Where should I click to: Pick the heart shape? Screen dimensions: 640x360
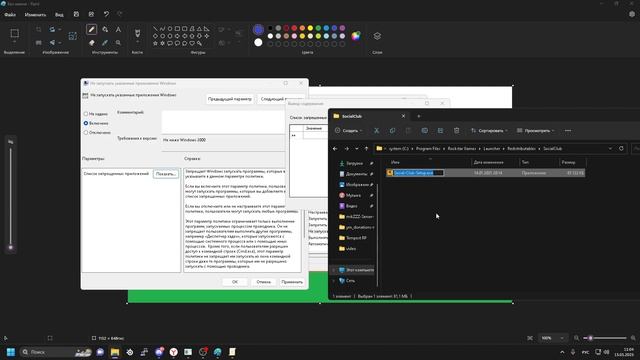192,43
